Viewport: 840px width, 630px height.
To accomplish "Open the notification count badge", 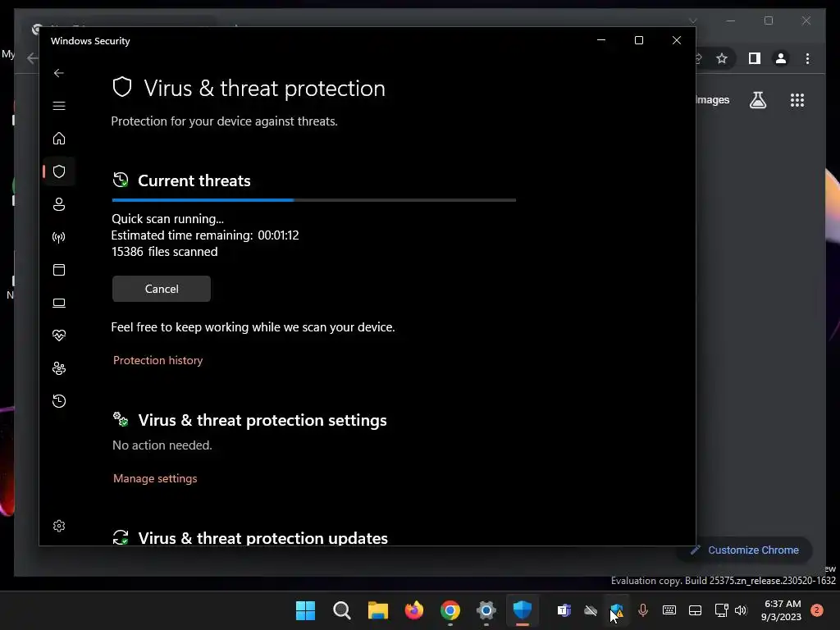I will 816,610.
